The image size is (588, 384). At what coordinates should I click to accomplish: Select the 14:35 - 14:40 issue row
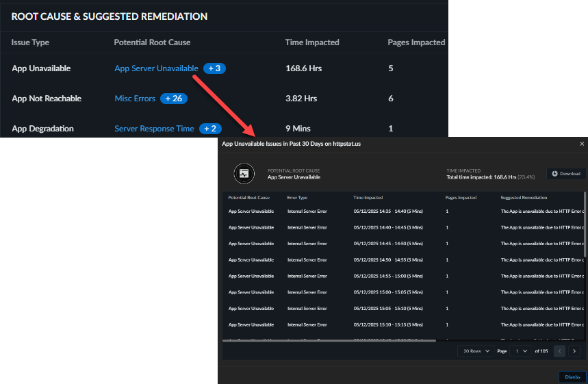click(397, 212)
